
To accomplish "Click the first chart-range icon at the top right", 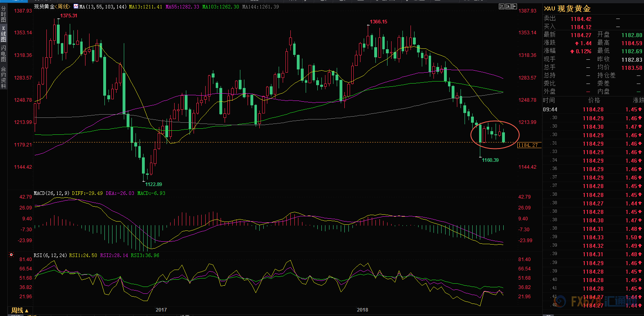I will 502,6.
